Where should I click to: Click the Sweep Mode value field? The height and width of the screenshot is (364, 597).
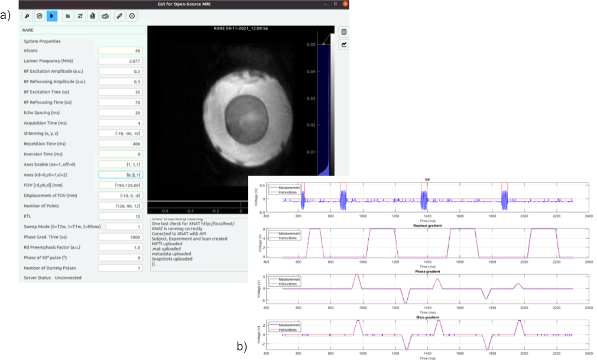[x=120, y=226]
